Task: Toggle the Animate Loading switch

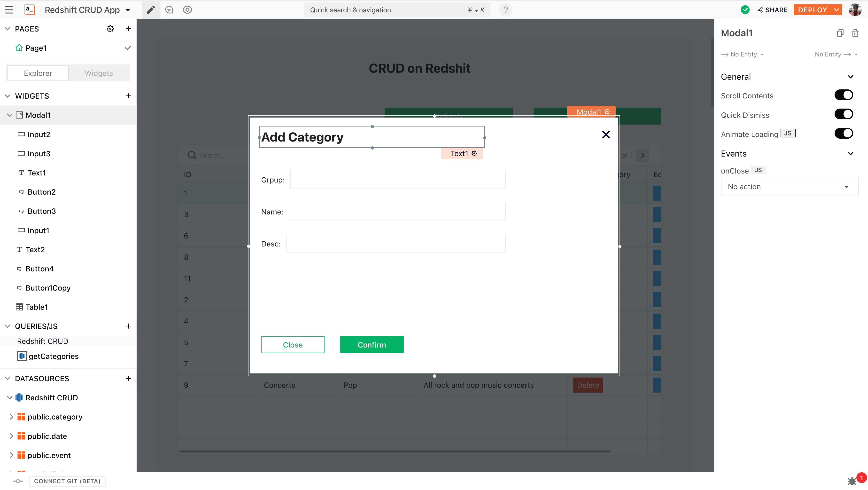Action: point(843,134)
